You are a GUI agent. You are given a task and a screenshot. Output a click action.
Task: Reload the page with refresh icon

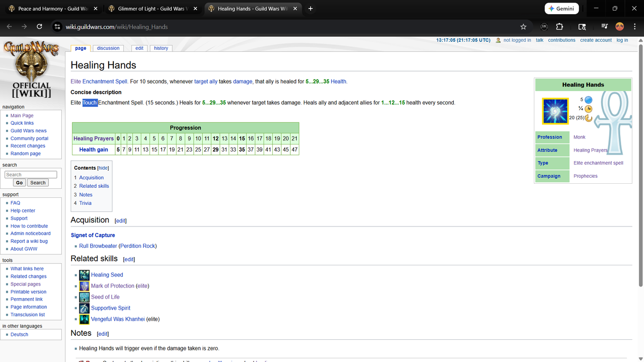click(x=39, y=27)
